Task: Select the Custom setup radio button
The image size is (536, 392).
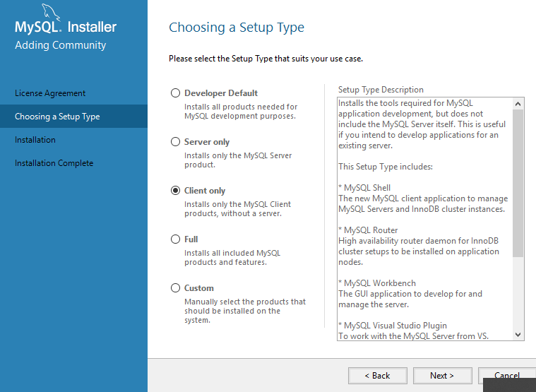Action: tap(175, 288)
